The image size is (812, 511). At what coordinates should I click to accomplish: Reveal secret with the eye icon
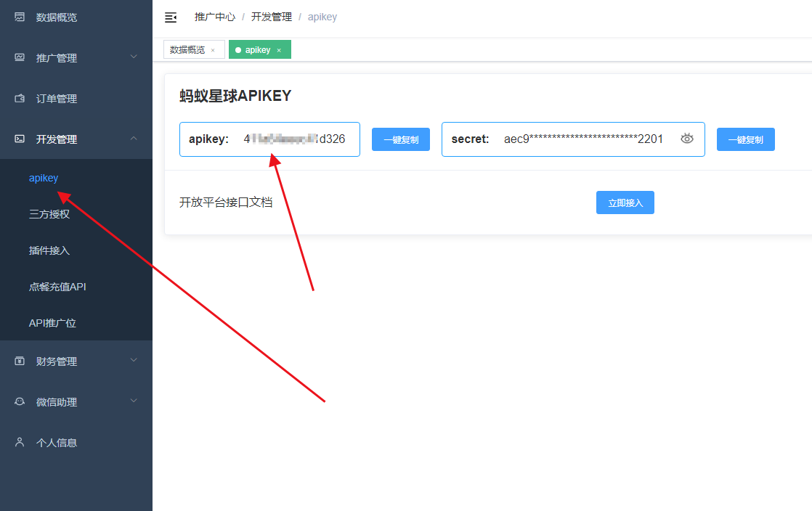click(686, 138)
